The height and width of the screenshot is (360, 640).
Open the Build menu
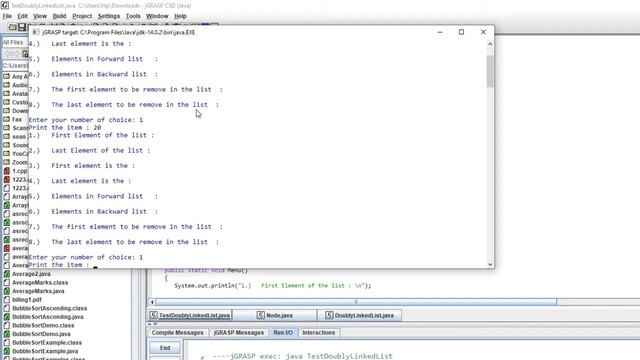[60, 16]
